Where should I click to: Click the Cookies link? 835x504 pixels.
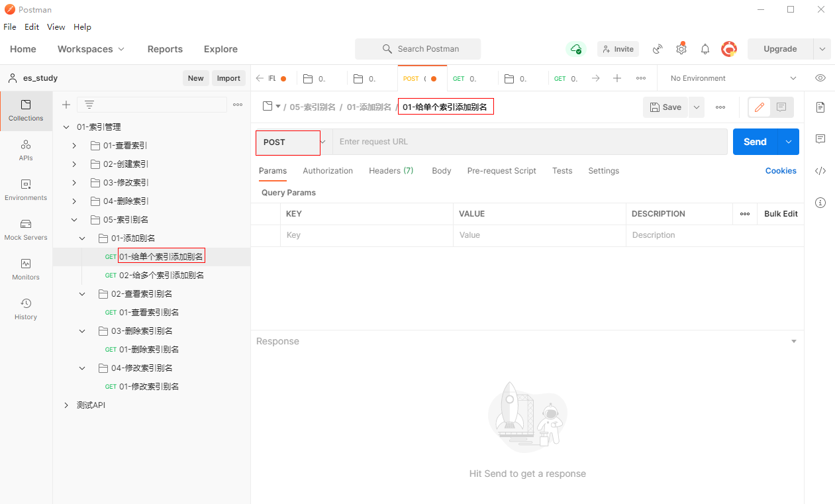coord(781,171)
